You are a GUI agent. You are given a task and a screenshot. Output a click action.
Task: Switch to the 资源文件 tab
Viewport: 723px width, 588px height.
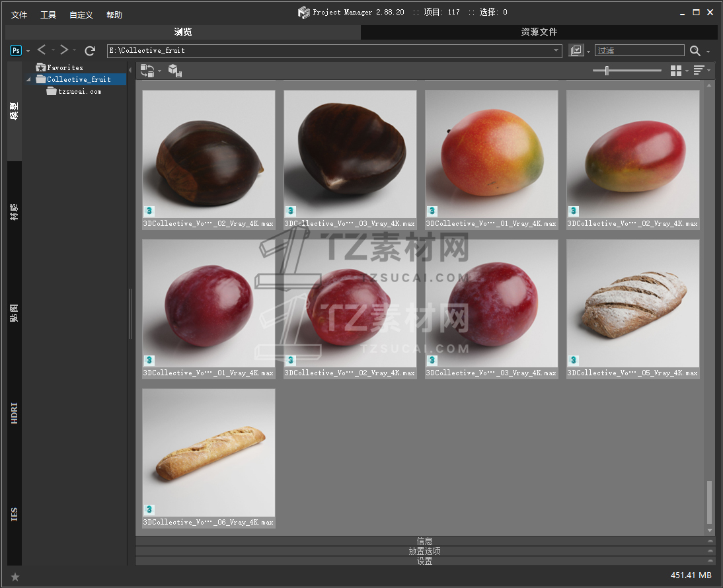tap(539, 32)
